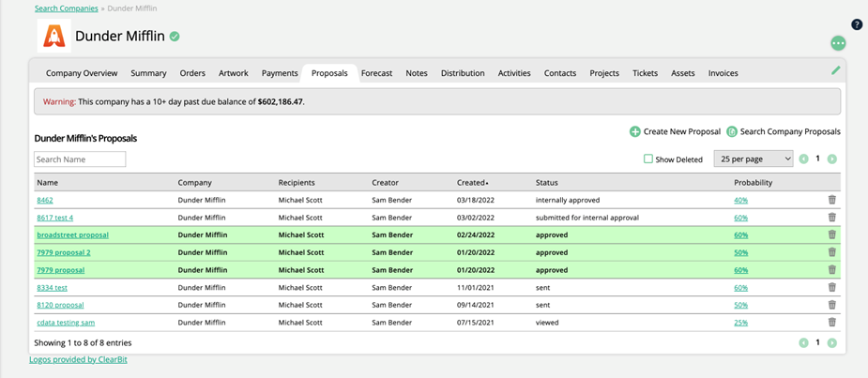Viewport: 868px width, 378px height.
Task: Click bottom previous page arrow
Action: point(804,343)
